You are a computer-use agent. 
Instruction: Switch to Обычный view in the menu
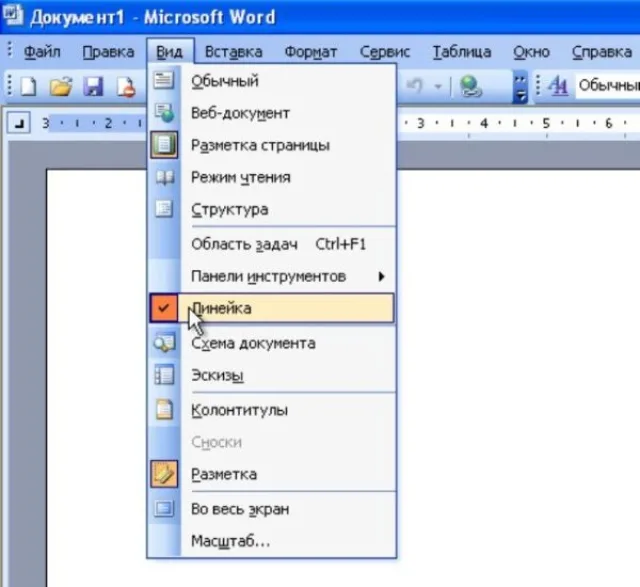point(272,81)
